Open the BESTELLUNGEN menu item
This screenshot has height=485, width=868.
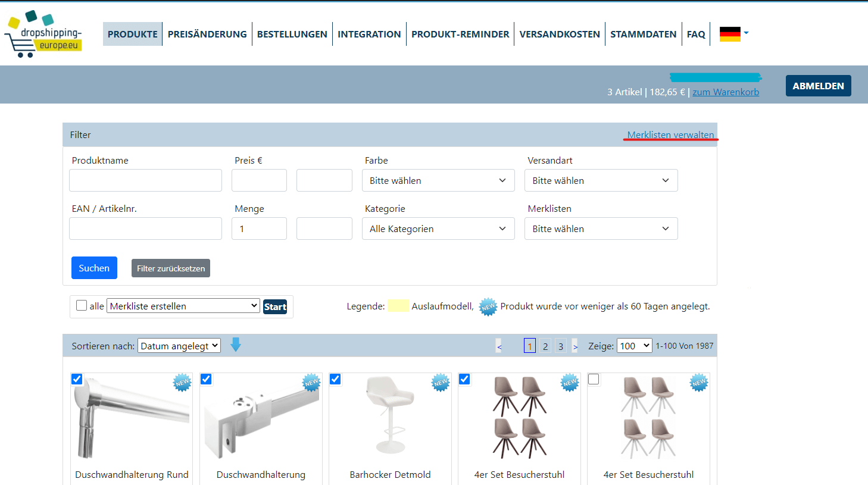[x=292, y=34]
